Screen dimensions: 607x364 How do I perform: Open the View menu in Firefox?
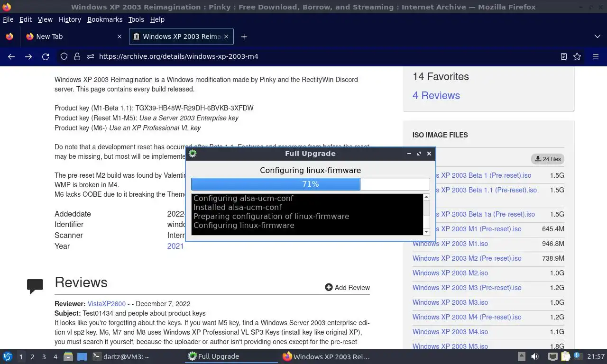tap(45, 19)
